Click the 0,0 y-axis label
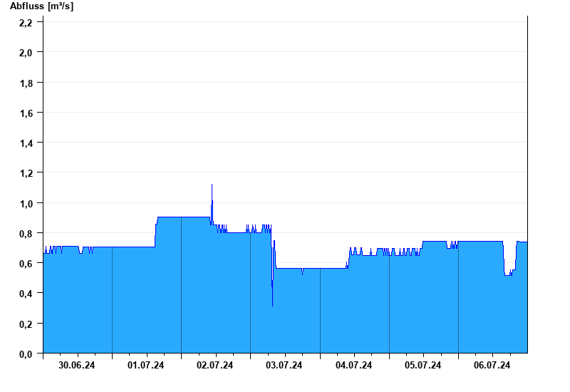 pos(26,354)
